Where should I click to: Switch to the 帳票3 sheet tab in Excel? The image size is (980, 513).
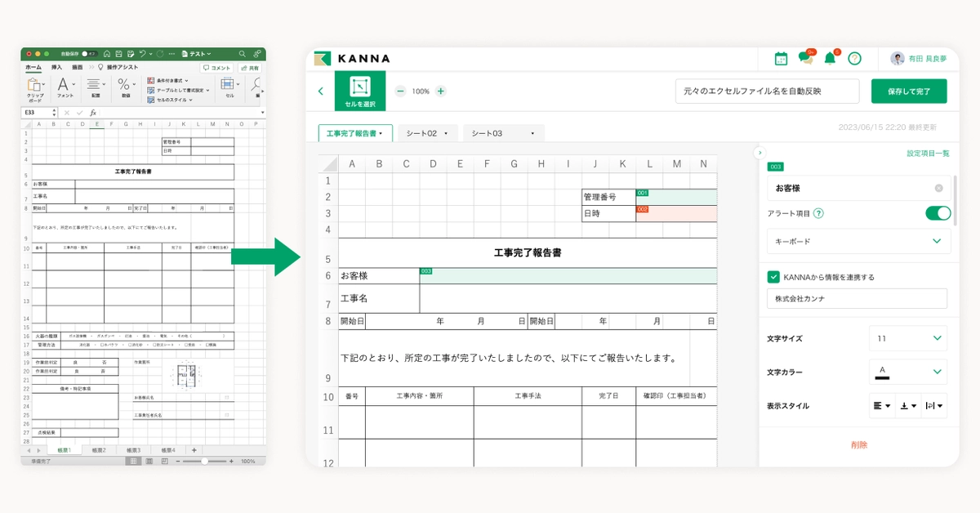pyautogui.click(x=133, y=450)
